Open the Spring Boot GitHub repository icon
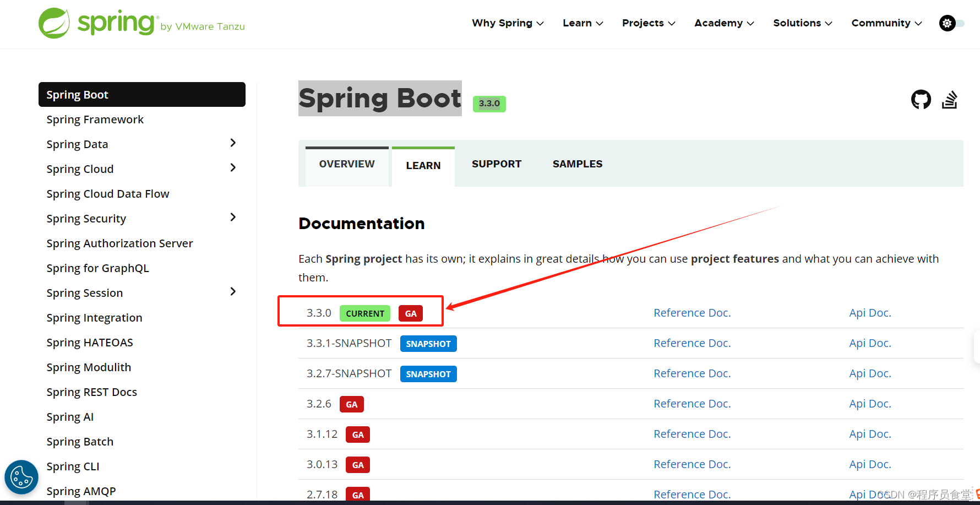 coord(920,99)
